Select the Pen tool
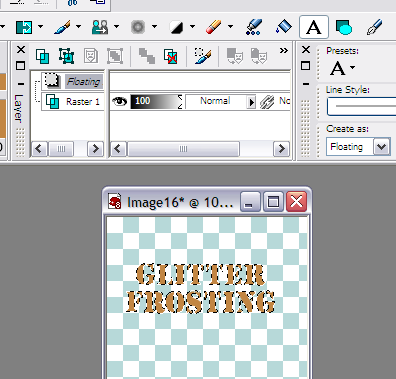 (x=375, y=27)
